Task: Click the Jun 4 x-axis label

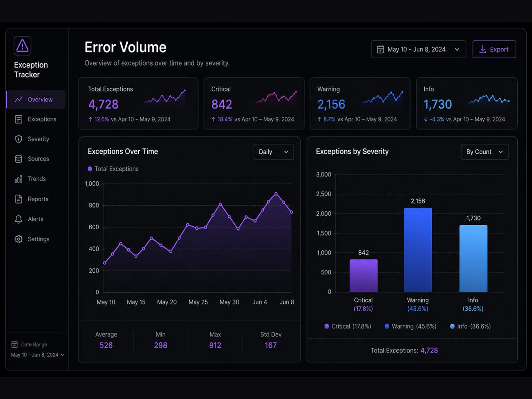Action: 260,302
